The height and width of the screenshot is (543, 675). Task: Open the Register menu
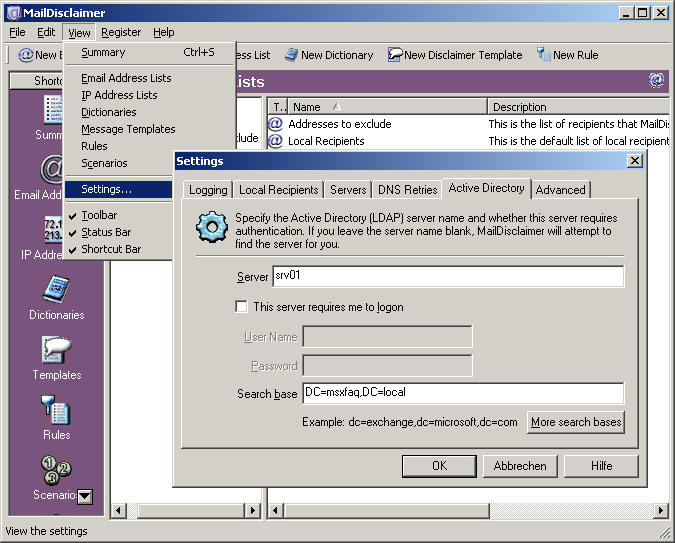(121, 32)
